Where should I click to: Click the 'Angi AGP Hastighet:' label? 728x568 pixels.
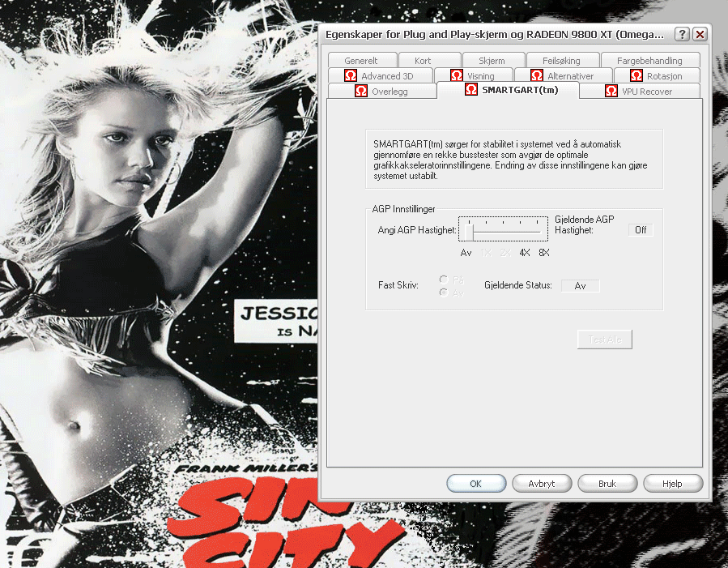coord(417,230)
